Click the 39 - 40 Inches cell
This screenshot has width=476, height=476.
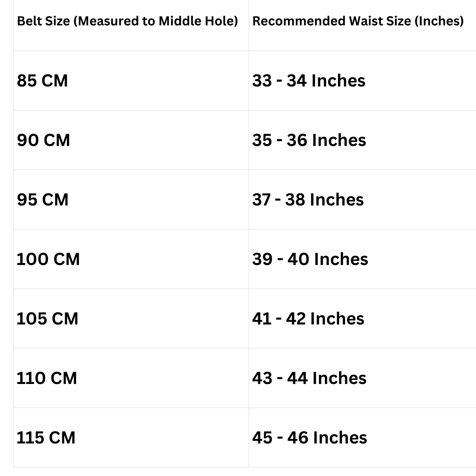[x=310, y=259]
